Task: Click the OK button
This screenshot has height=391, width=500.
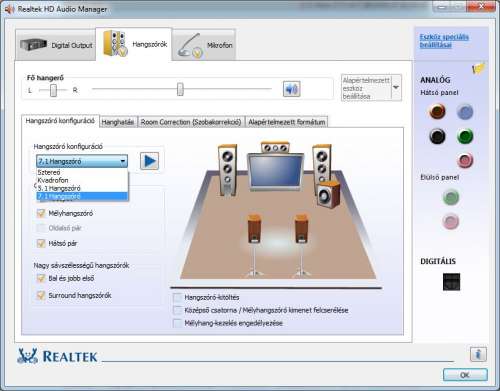Action: 465,375
